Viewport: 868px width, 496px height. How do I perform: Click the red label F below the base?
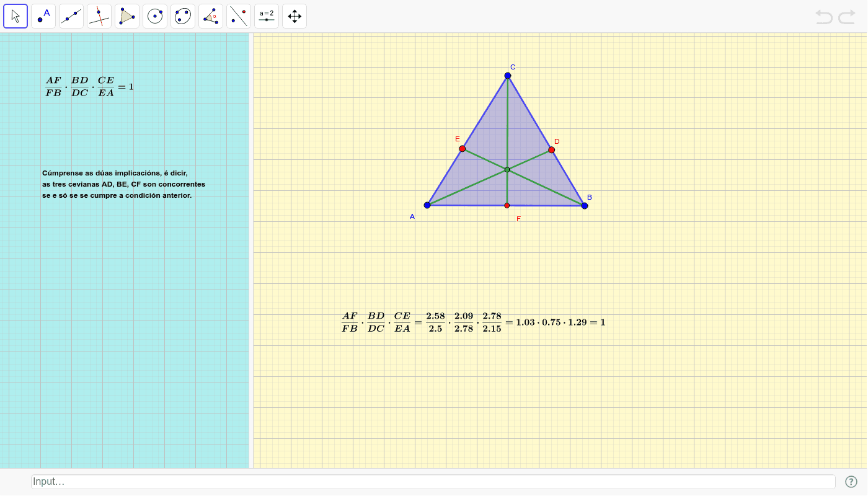519,219
